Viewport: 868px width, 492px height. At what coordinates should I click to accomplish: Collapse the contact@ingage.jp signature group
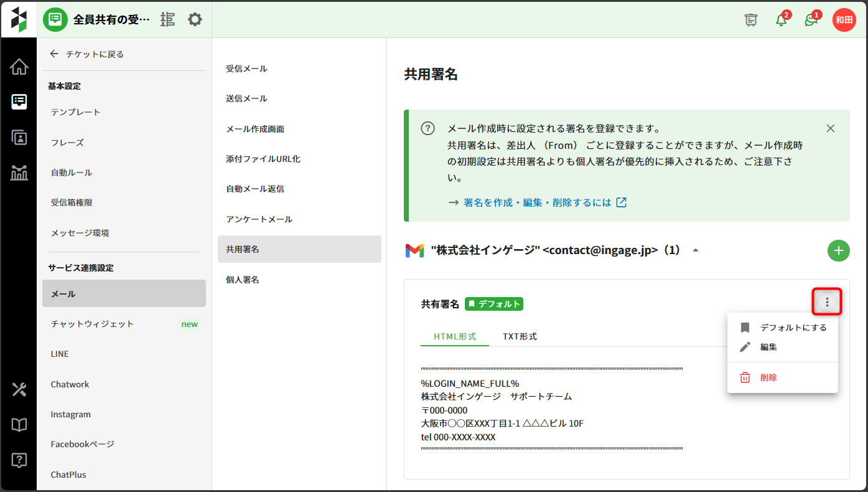[x=696, y=250]
